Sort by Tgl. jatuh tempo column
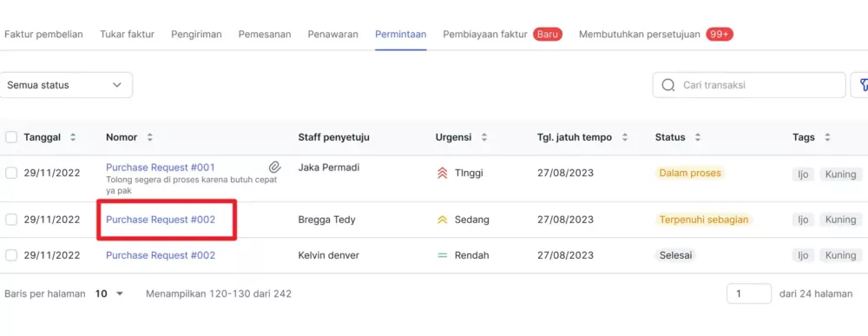868x336 pixels. (625, 137)
